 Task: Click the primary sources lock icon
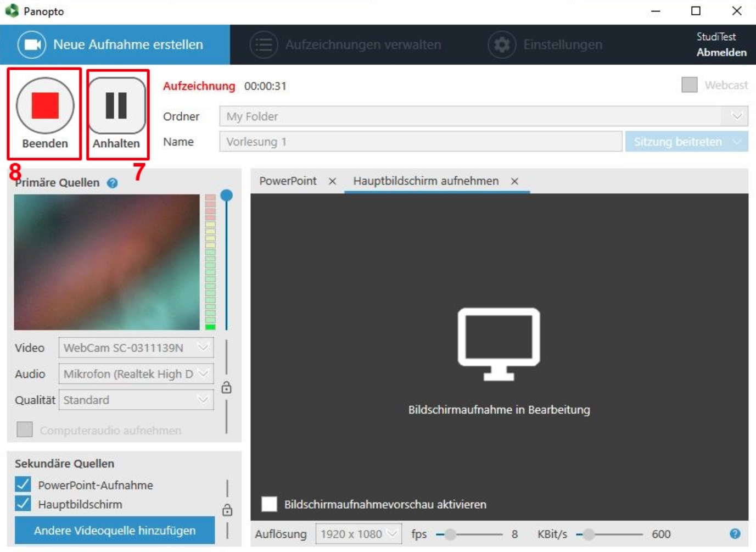[226, 388]
